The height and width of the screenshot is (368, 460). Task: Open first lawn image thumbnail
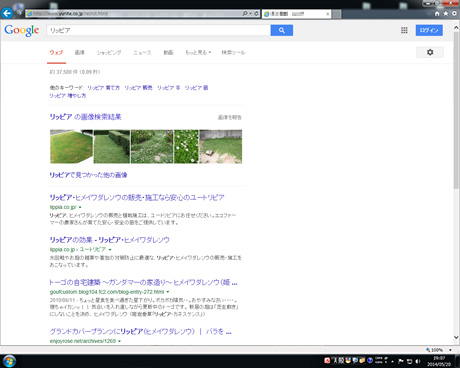click(x=71, y=147)
